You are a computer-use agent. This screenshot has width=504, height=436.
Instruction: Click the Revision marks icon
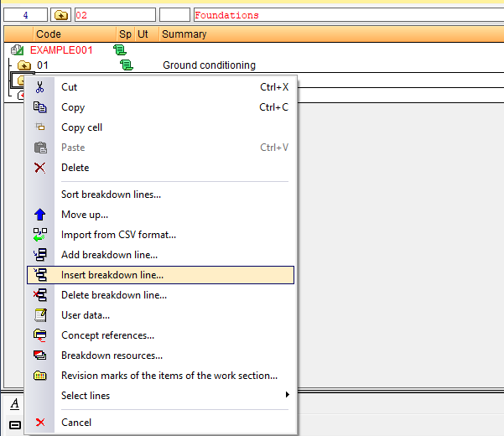40,376
